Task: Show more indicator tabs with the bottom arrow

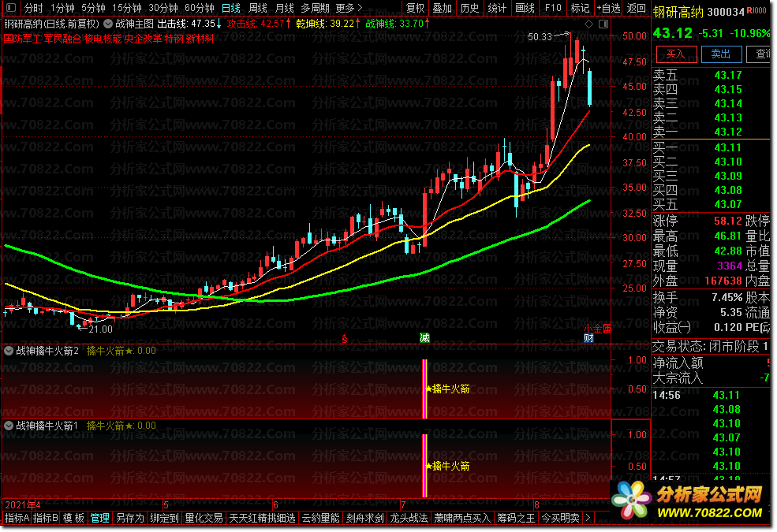Action: click(x=588, y=518)
